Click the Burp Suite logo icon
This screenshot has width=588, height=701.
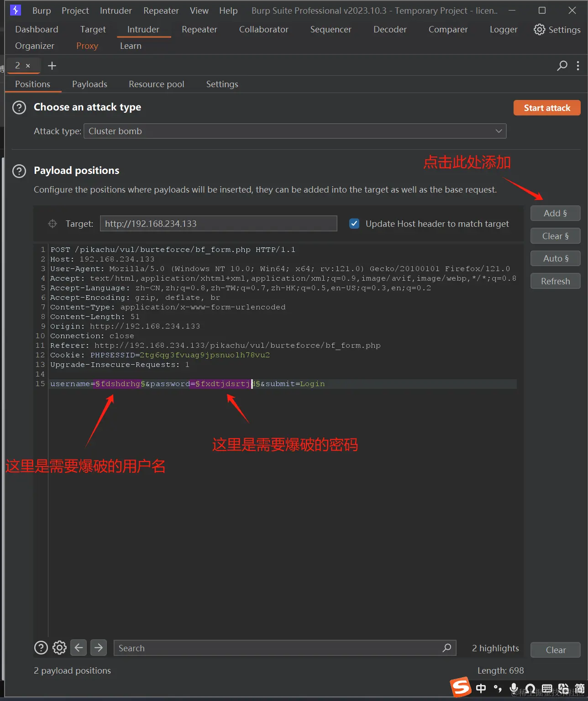click(16, 10)
